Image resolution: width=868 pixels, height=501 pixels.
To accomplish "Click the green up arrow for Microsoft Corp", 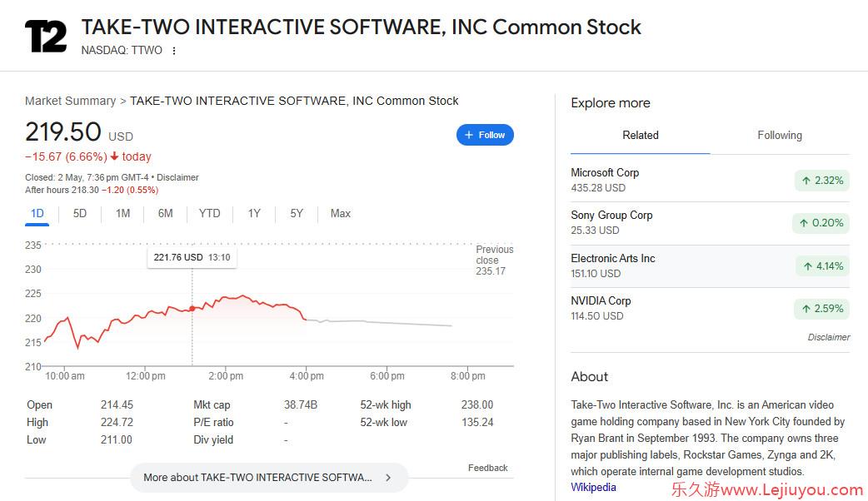I will pos(806,181).
